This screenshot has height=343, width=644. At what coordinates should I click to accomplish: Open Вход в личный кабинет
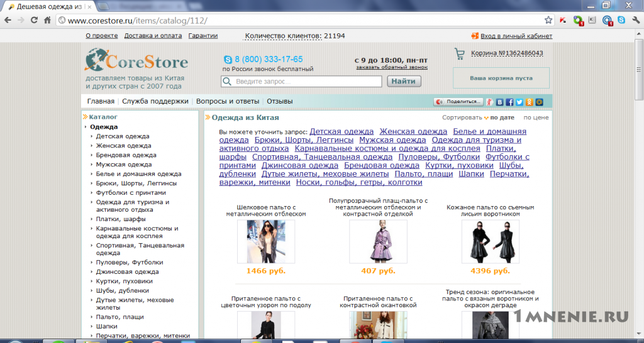tap(516, 36)
